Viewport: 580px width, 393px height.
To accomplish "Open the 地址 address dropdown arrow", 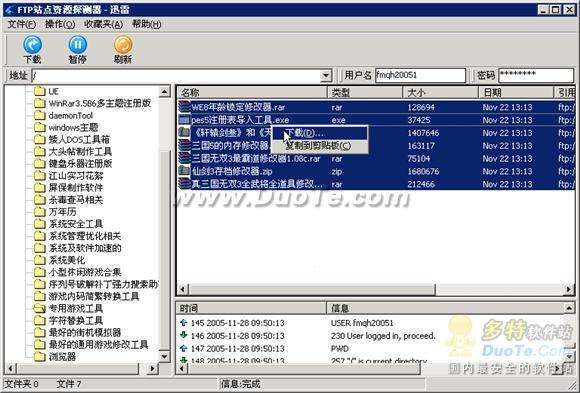I will point(326,75).
